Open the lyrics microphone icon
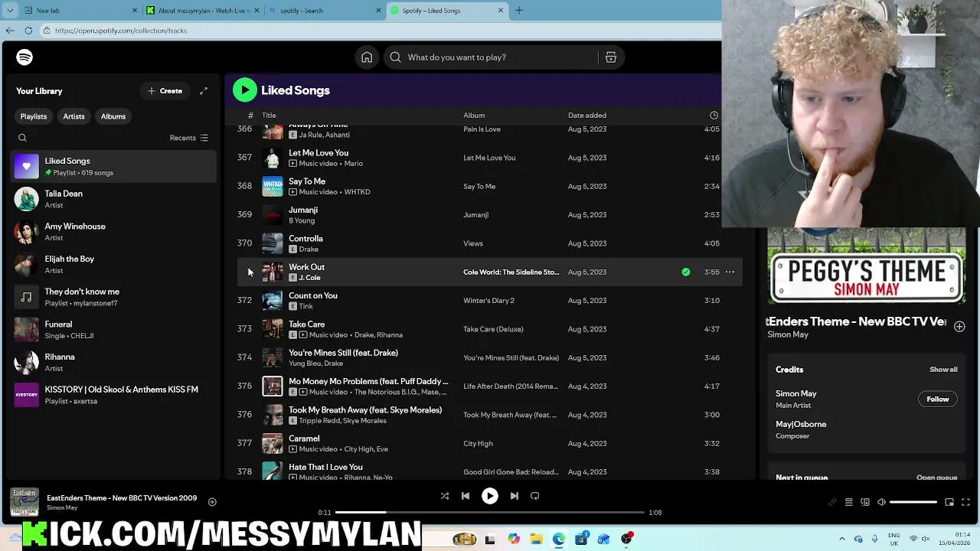This screenshot has width=980, height=551. pyautogui.click(x=832, y=502)
